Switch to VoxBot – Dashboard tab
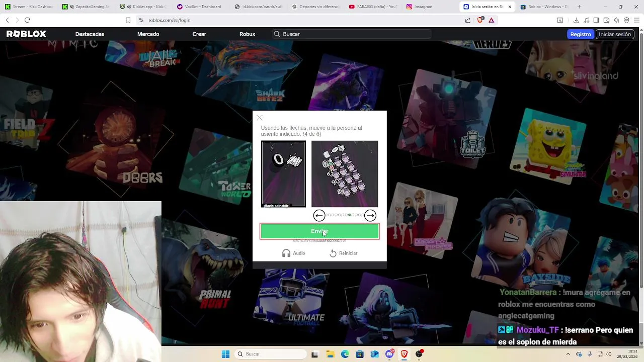Viewport: 644px width, 362px height. pyautogui.click(x=201, y=7)
